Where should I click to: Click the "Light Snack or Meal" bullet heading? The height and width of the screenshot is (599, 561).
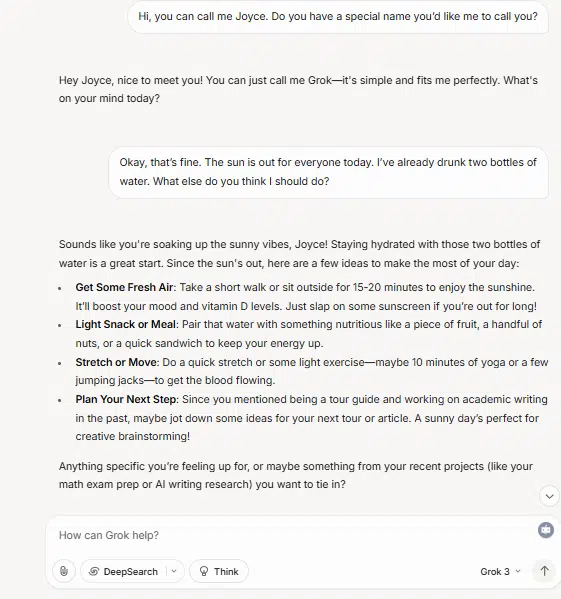pyautogui.click(x=126, y=324)
